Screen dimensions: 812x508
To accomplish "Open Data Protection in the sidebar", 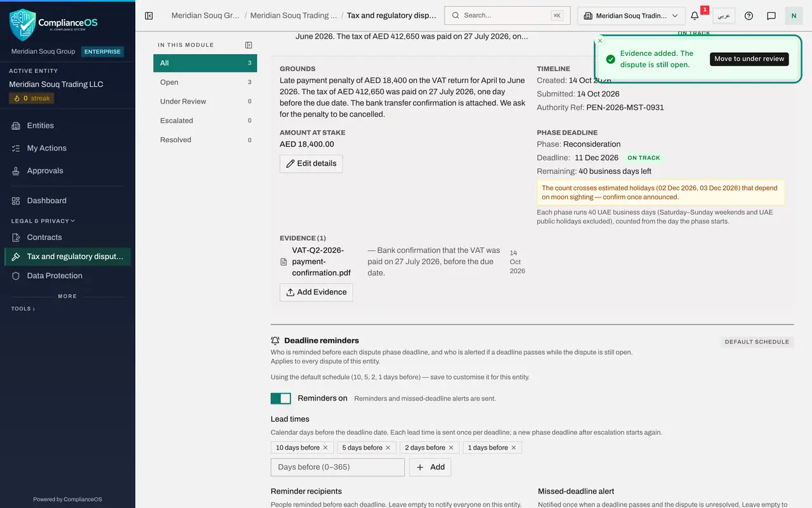I will [67, 276].
